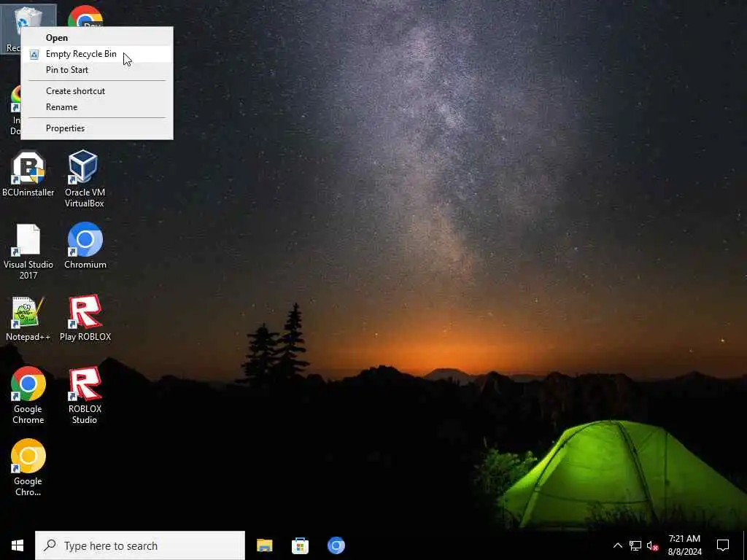The width and height of the screenshot is (747, 560).
Task: Open the network status tray icon
Action: coord(635,545)
